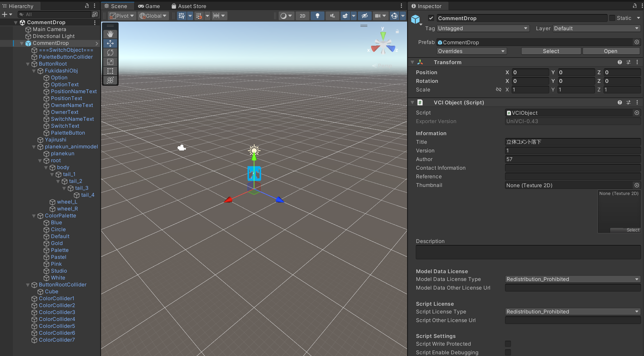Open snap increment settings ruler icon
The image size is (644, 356).
click(x=216, y=16)
